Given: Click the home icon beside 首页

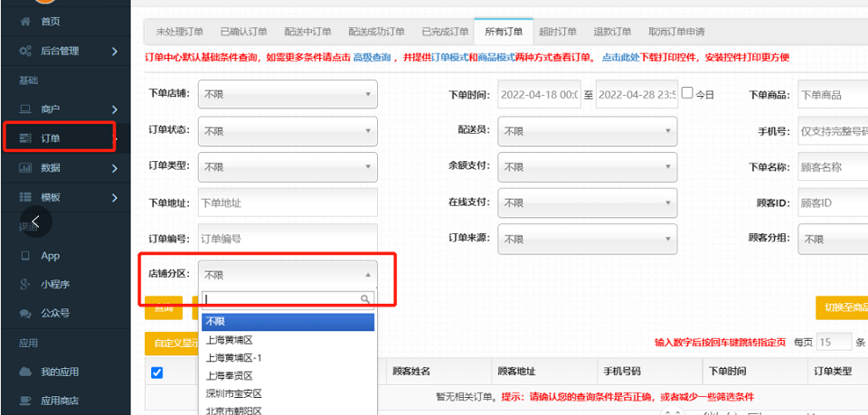Looking at the screenshot, I should click(25, 21).
